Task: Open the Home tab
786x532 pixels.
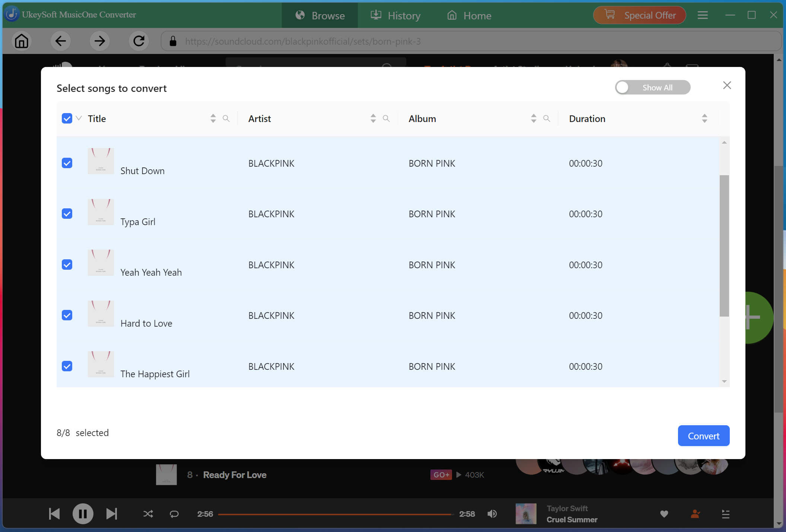Action: 469,15
